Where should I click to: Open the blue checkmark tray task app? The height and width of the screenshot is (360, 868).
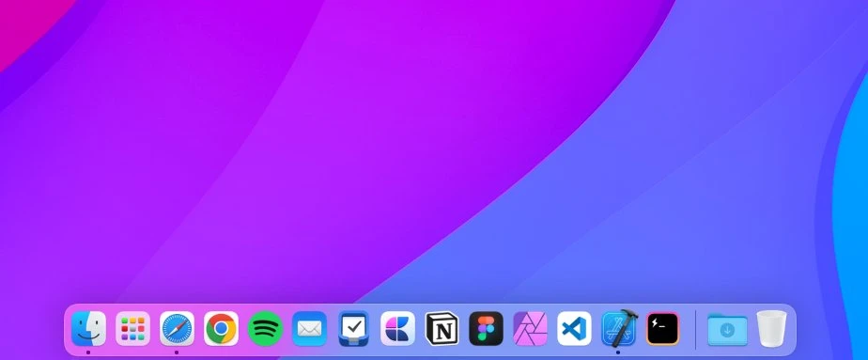pyautogui.click(x=354, y=328)
